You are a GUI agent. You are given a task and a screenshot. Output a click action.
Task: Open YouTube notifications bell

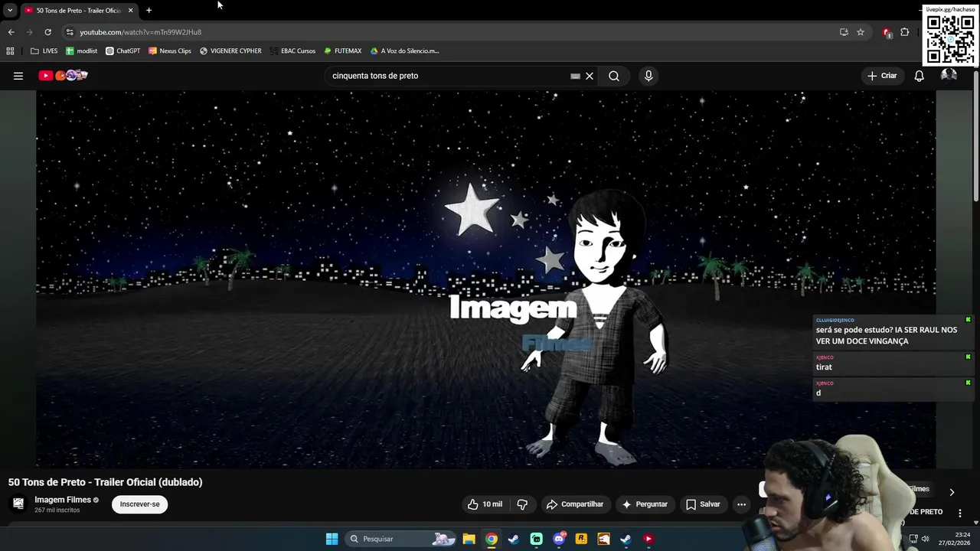tap(920, 76)
